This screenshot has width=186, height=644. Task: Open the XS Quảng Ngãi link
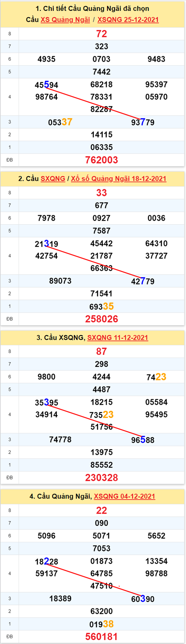65,20
